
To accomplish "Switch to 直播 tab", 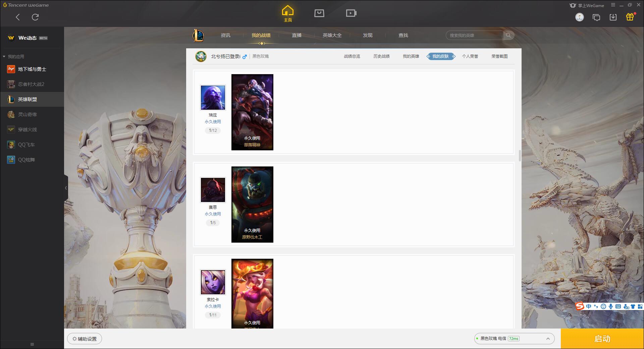I will tap(297, 35).
